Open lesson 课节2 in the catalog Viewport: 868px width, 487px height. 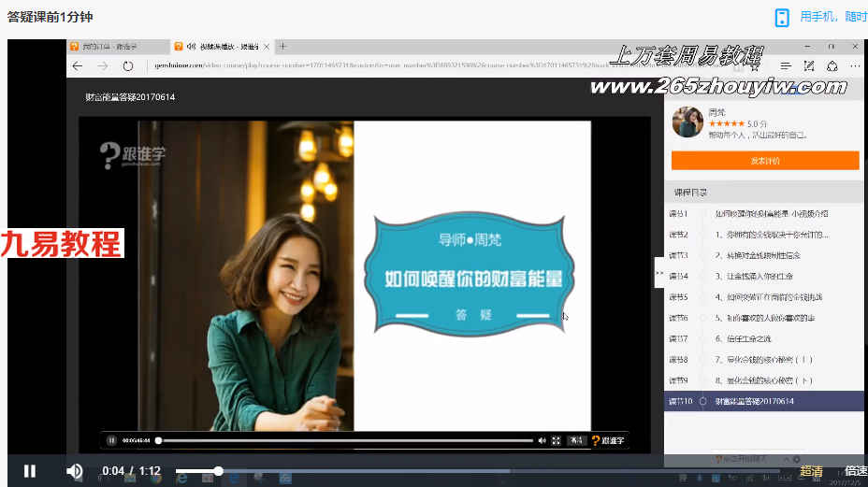tap(764, 235)
